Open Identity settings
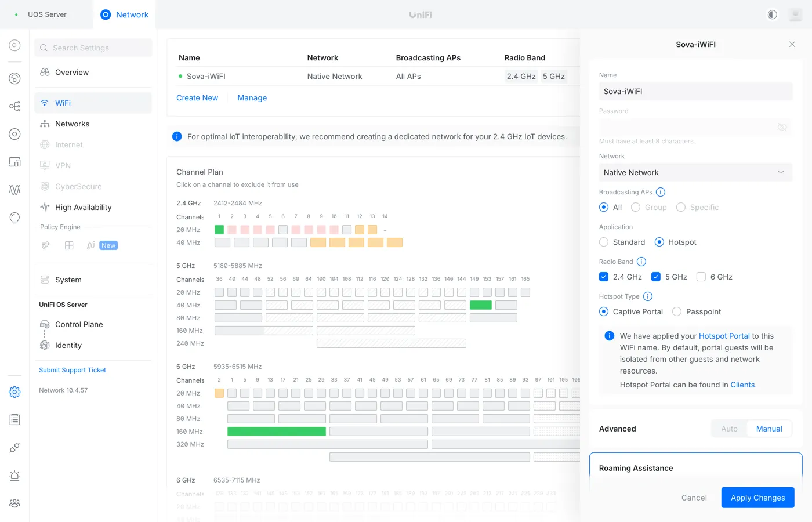This screenshot has height=522, width=812. (93, 345)
